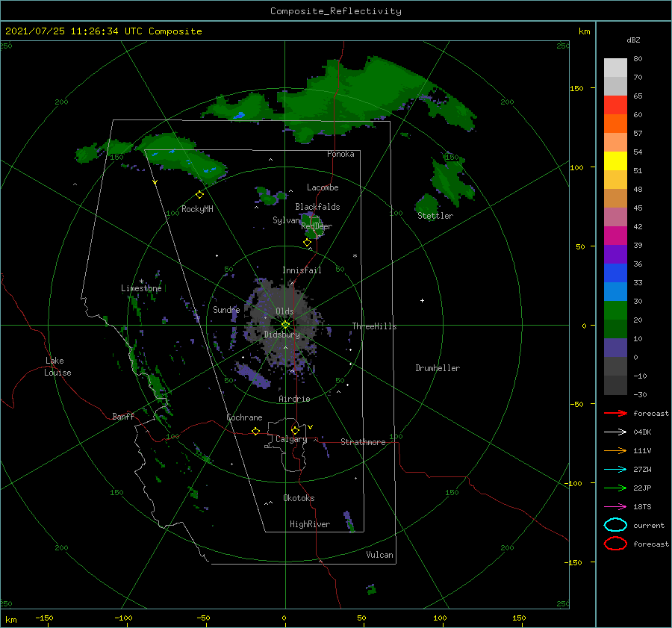Click the Banff label
The width and height of the screenshot is (672, 628).
pyautogui.click(x=123, y=416)
